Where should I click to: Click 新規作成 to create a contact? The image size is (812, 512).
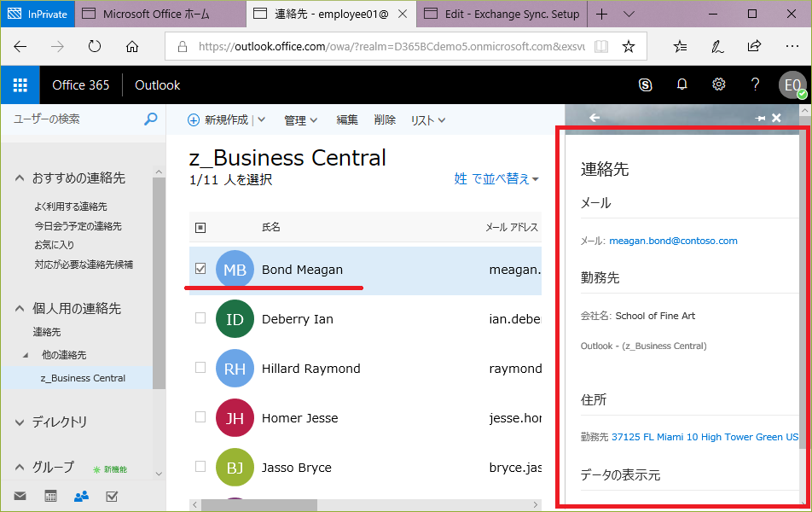click(x=218, y=120)
